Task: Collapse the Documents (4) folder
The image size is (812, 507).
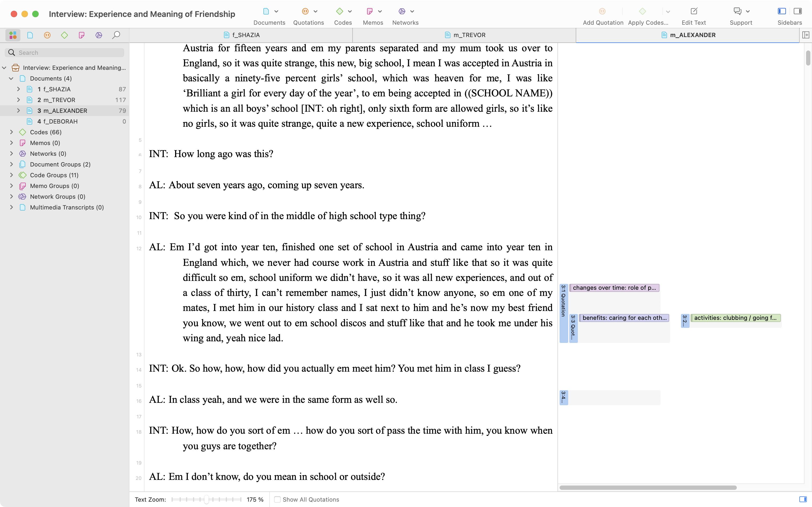Action: pos(11,78)
